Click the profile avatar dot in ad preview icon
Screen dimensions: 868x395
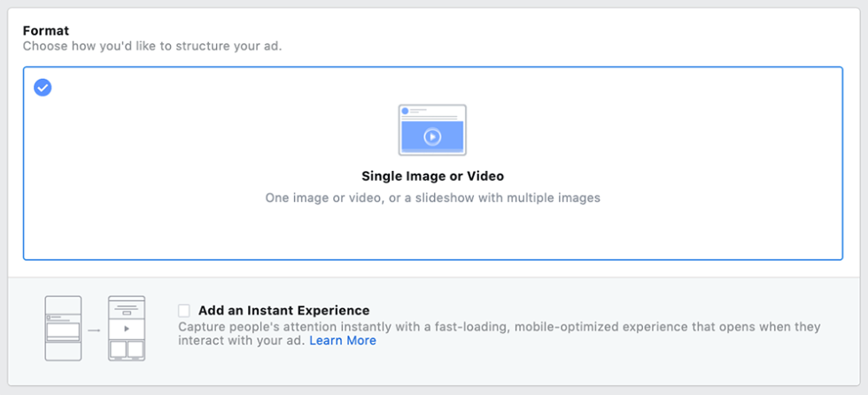405,112
